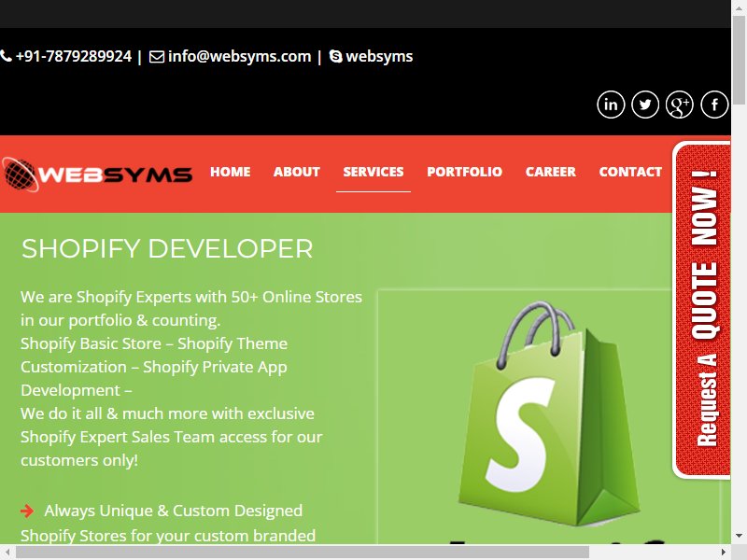This screenshot has height=560, width=747.
Task: Click the text "customers only!"
Action: (79, 460)
